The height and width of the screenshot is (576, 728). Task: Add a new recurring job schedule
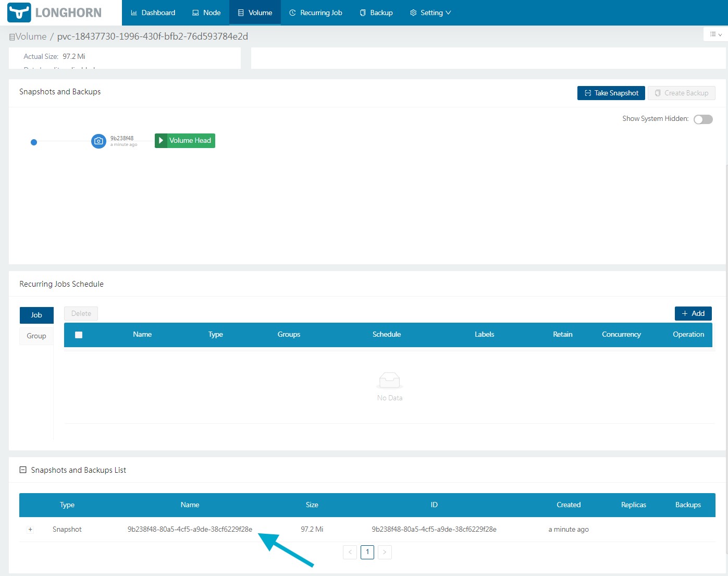point(693,313)
